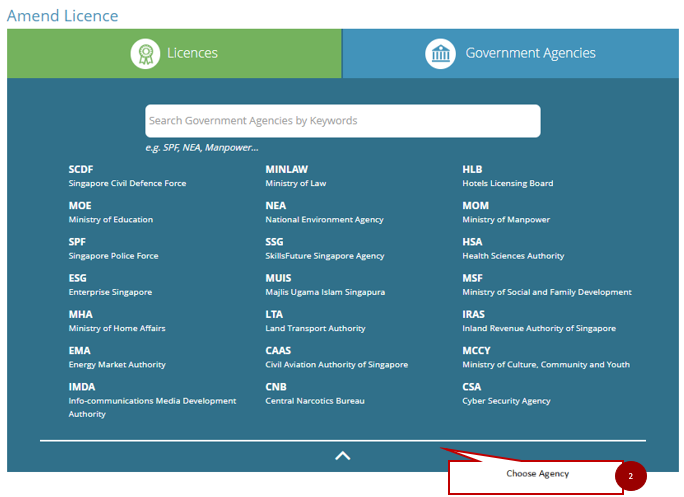Select NEA National Environment Agency
Image resolution: width=684 pixels, height=497 pixels.
[324, 212]
